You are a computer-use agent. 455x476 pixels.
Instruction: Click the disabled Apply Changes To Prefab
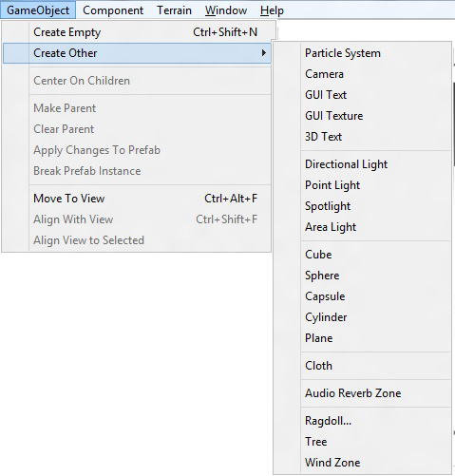point(137,150)
